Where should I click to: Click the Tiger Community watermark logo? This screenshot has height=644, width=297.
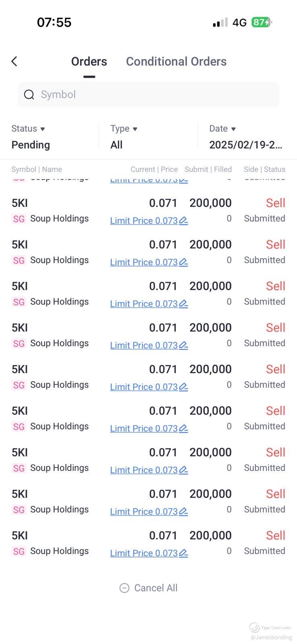point(255,627)
